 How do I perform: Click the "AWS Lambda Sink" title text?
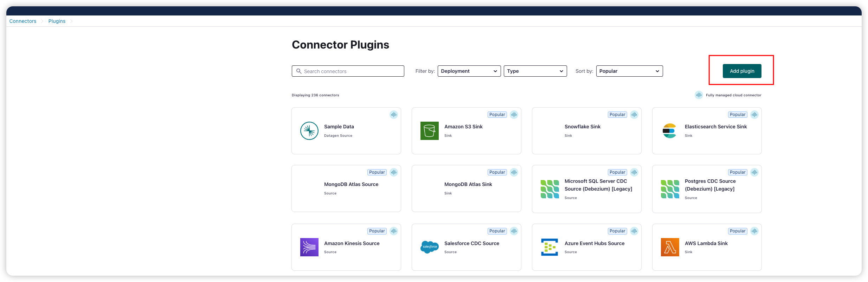706,243
